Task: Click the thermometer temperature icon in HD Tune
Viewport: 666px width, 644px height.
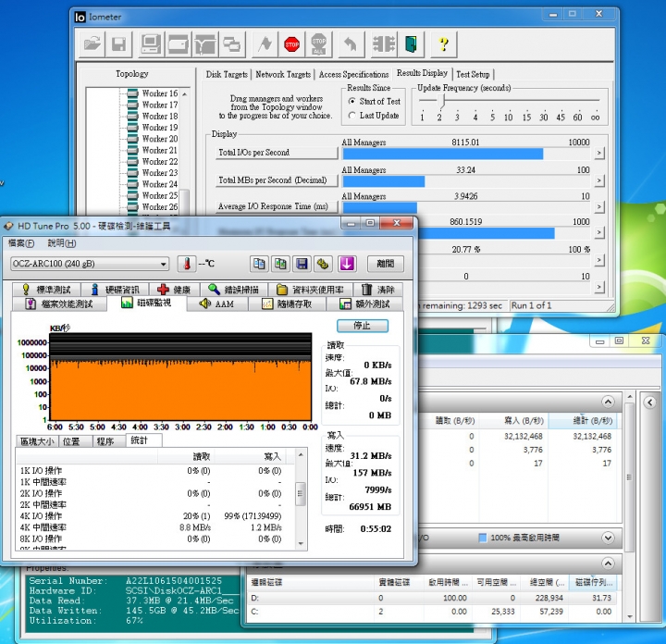Action: click(187, 264)
